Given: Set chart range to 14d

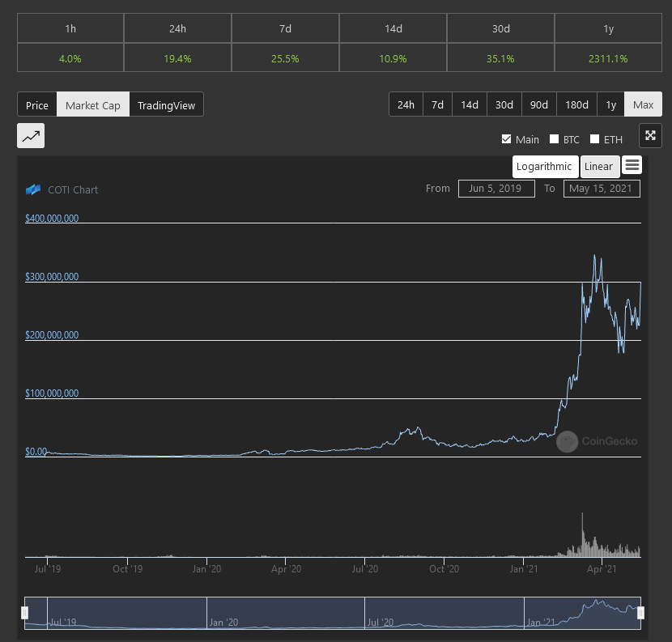Looking at the screenshot, I should coord(470,104).
